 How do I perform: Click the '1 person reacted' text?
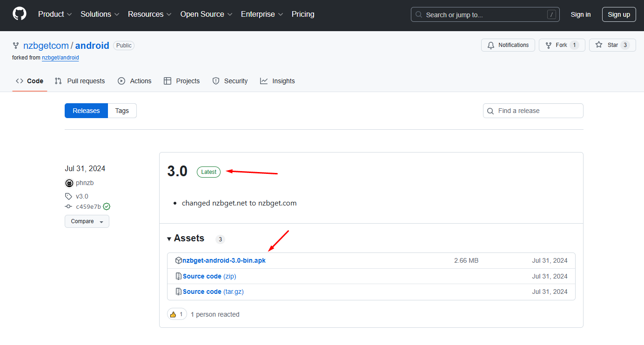(215, 314)
